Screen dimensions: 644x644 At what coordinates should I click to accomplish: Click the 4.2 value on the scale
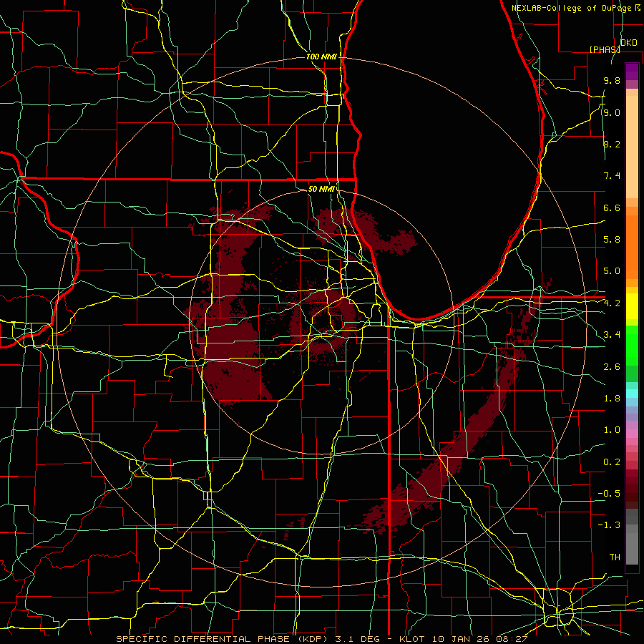[x=612, y=303]
